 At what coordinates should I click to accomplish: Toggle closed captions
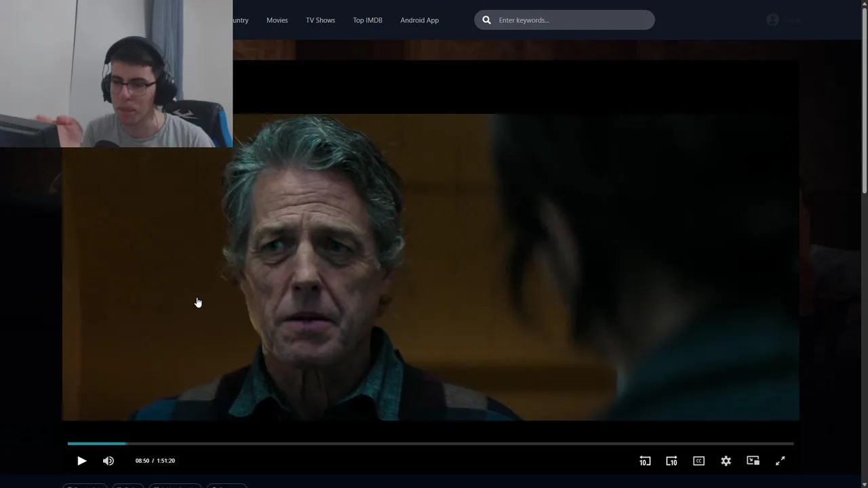[x=698, y=461]
